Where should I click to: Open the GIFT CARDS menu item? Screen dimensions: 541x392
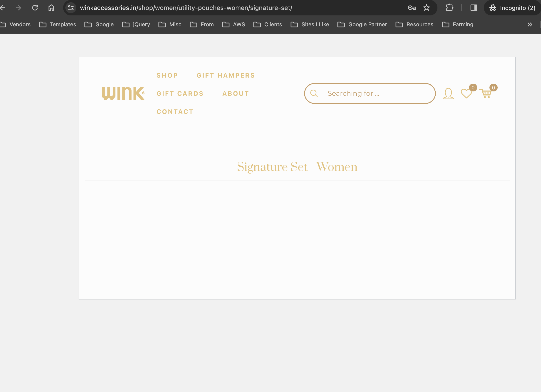[x=180, y=94]
